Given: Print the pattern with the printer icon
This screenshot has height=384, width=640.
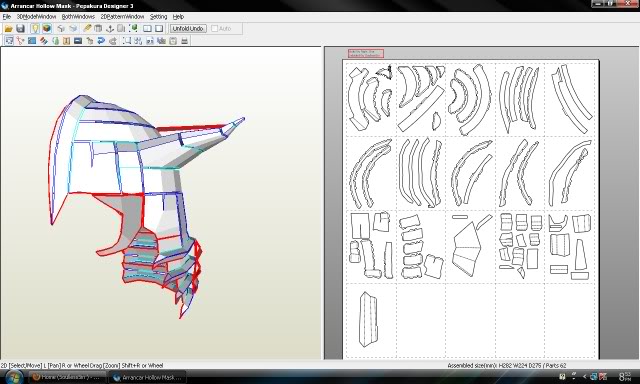Looking at the screenshot, I should point(184,41).
